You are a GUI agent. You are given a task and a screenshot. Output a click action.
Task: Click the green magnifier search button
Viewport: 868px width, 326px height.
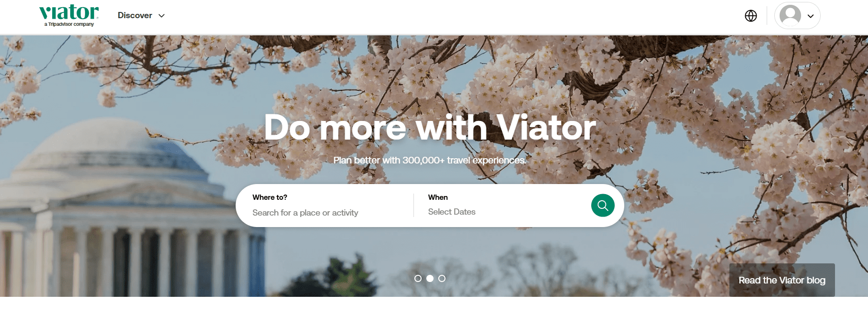[603, 206]
